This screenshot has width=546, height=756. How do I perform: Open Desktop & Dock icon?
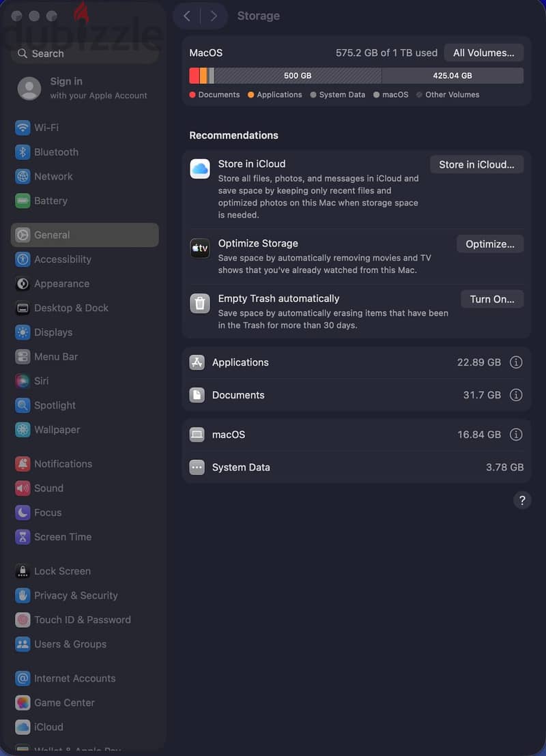(x=23, y=308)
